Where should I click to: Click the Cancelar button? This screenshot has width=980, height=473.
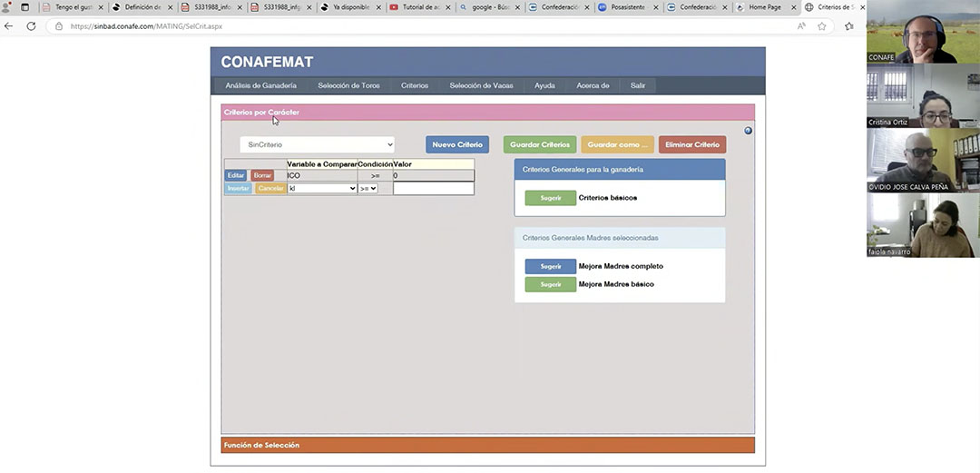[x=270, y=188]
